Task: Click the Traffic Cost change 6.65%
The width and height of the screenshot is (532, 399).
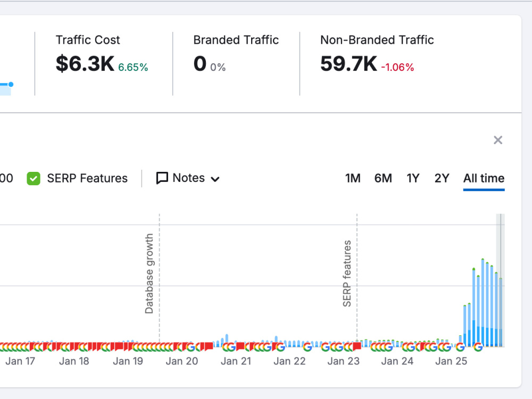Action: click(x=133, y=67)
